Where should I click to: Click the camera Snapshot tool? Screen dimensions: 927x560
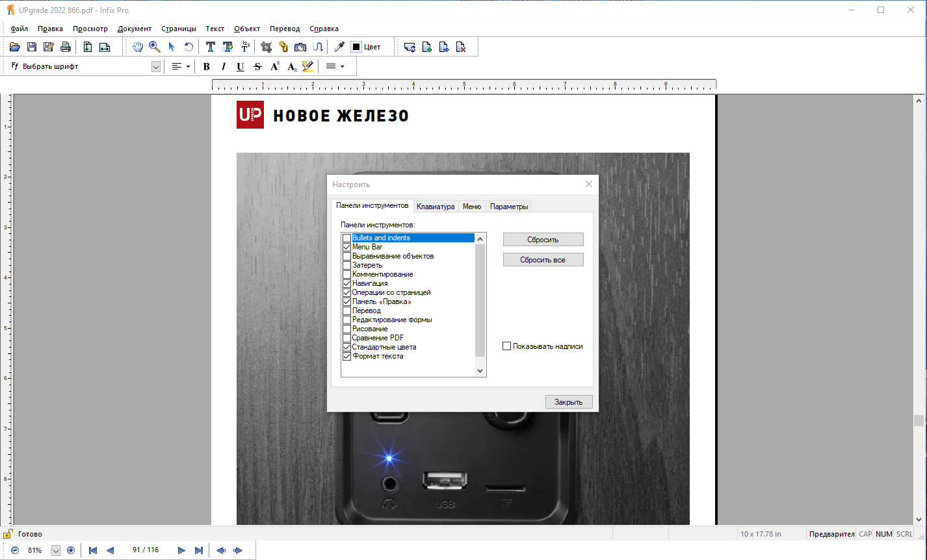click(300, 47)
